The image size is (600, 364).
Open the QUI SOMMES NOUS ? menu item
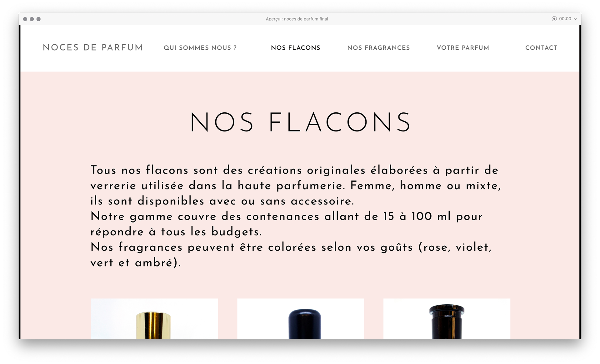[x=200, y=48]
